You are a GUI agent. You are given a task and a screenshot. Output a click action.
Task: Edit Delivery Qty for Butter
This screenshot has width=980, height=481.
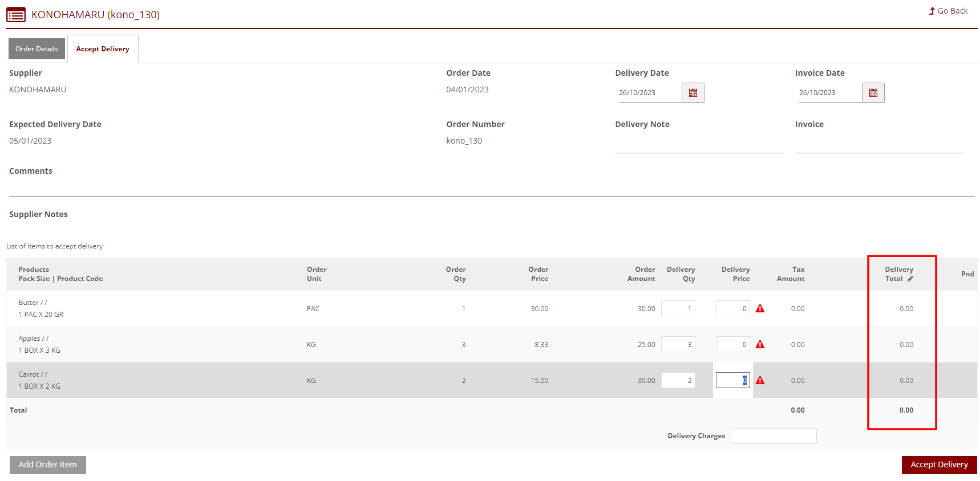pos(678,309)
